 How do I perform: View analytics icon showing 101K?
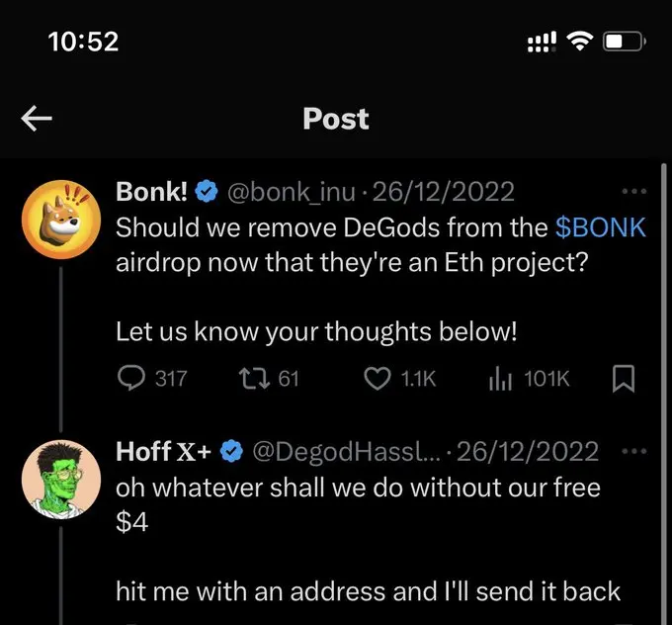click(x=500, y=379)
